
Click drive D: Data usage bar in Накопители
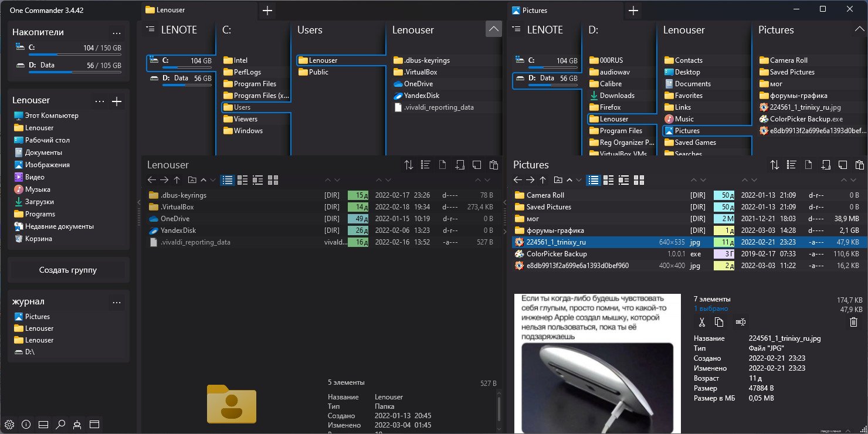69,72
